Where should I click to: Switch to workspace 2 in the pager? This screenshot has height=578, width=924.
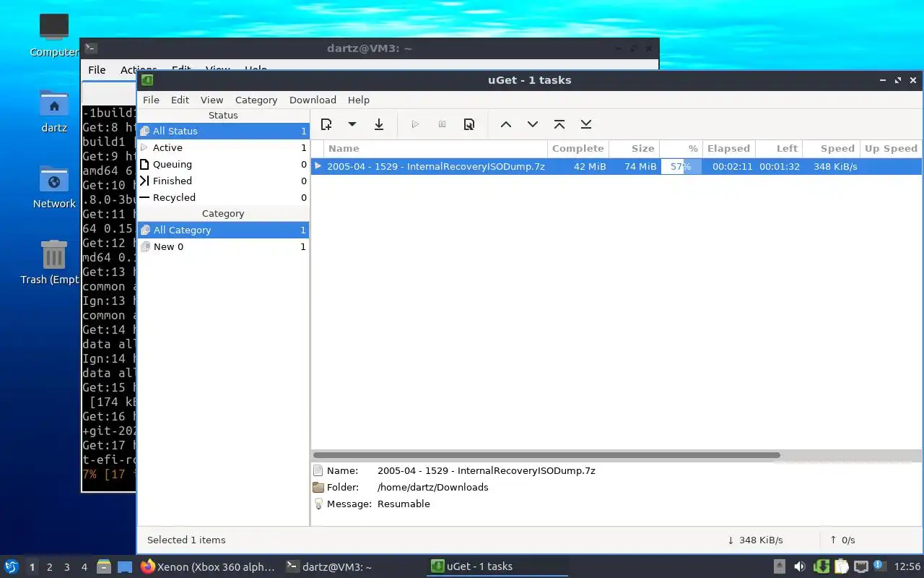[49, 567]
